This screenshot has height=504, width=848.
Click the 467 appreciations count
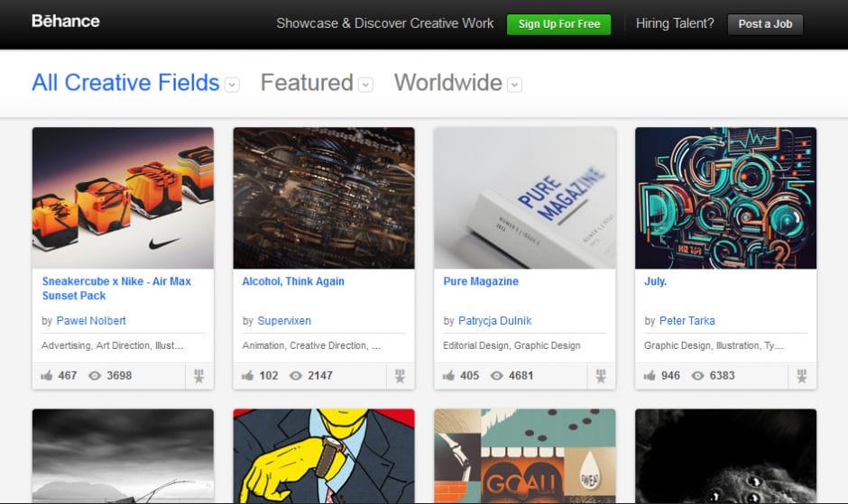point(68,375)
